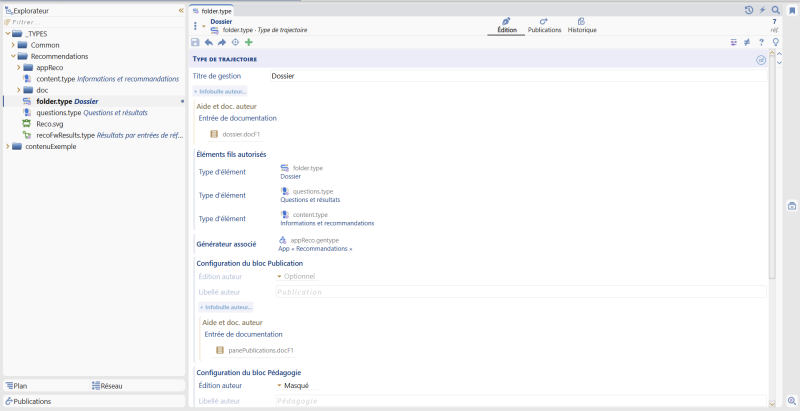Open the history clock icon at top right
This screenshot has width=800, height=411.
point(748,10)
